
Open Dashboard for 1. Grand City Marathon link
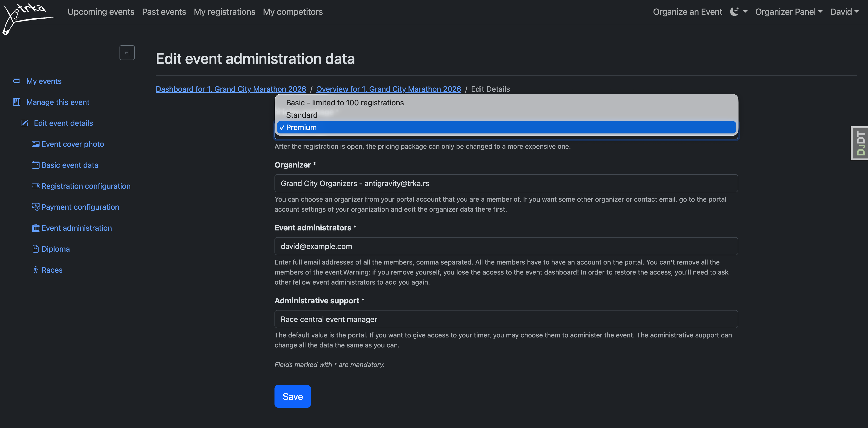[x=231, y=89]
